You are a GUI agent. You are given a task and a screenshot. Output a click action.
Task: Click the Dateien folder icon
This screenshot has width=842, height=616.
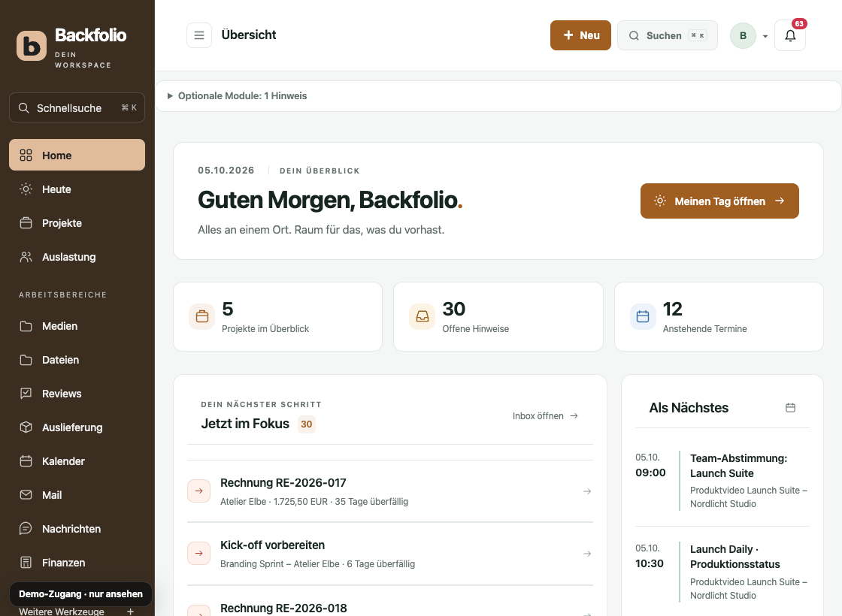(26, 360)
